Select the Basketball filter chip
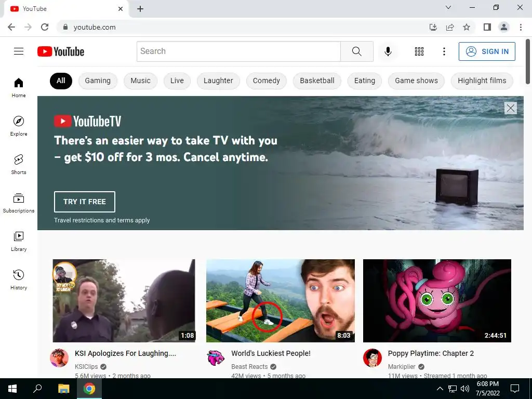This screenshot has width=532, height=399. point(317,81)
